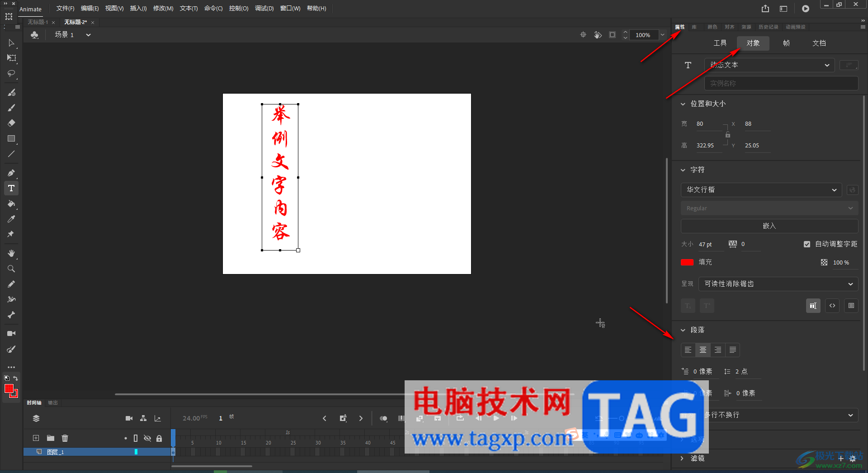This screenshot has width=868, height=473.
Task: Collapse the position and size section
Action: 683,104
